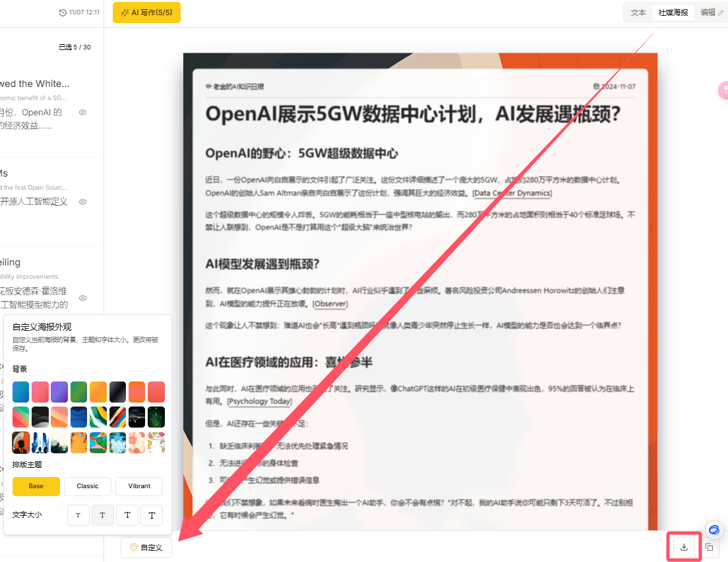Image resolution: width=728 pixels, height=562 pixels.
Task: Click the blue floating assistant icon
Action: click(x=714, y=529)
